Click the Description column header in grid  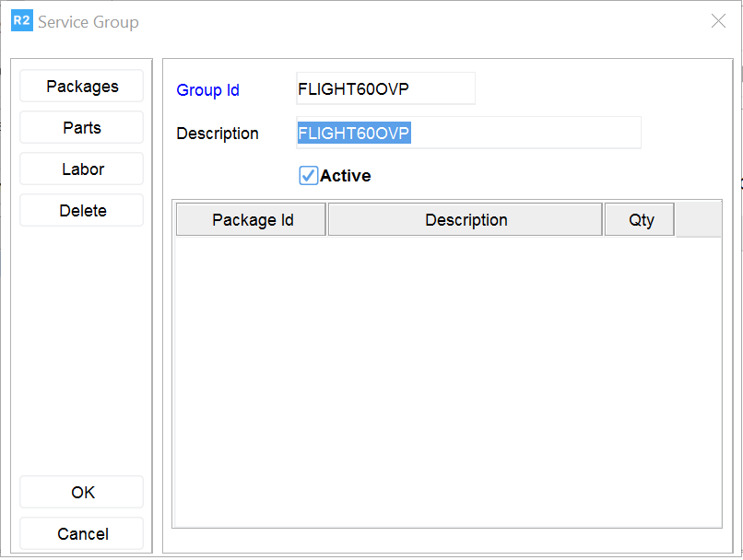tap(466, 220)
